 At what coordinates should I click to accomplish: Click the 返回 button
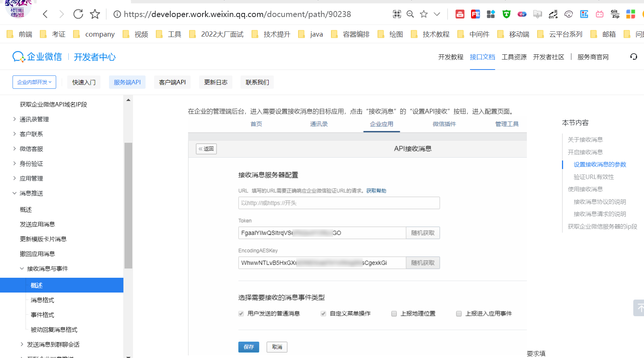[x=206, y=149]
